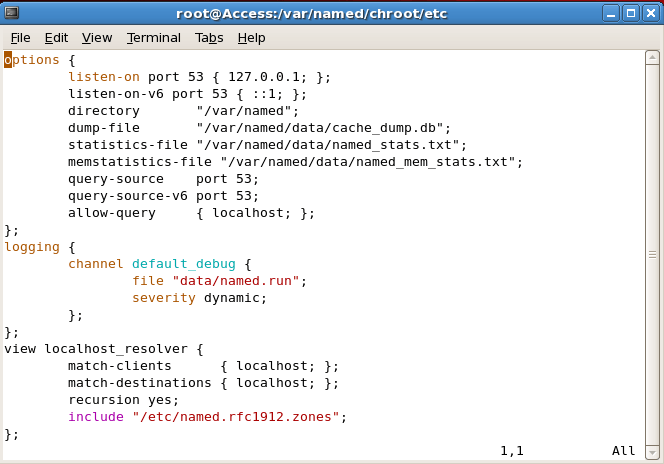Open the terminal window menu icon
This screenshot has height=464, width=664.
[12, 13]
